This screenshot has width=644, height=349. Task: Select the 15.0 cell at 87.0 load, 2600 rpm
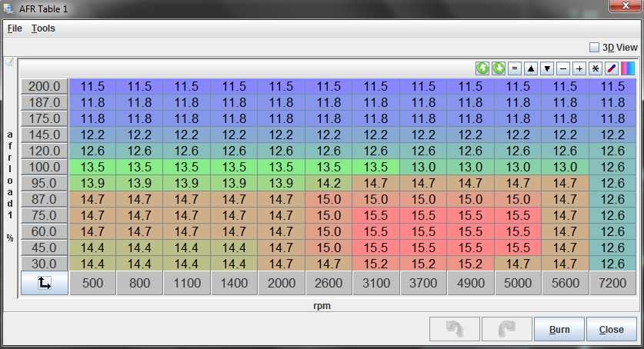pos(329,199)
